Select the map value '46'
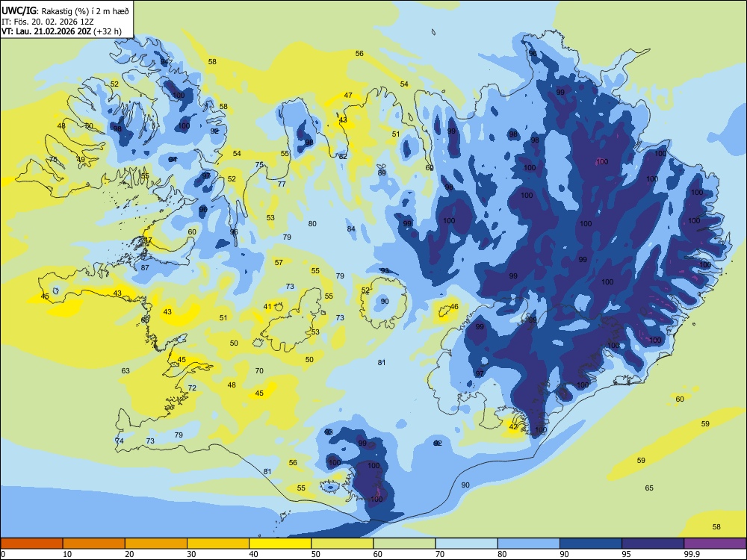The width and height of the screenshot is (747, 560). [454, 307]
